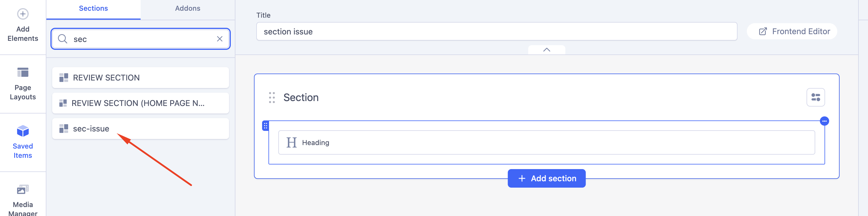Click the blue row drag handle
This screenshot has height=216, width=868.
click(x=266, y=126)
